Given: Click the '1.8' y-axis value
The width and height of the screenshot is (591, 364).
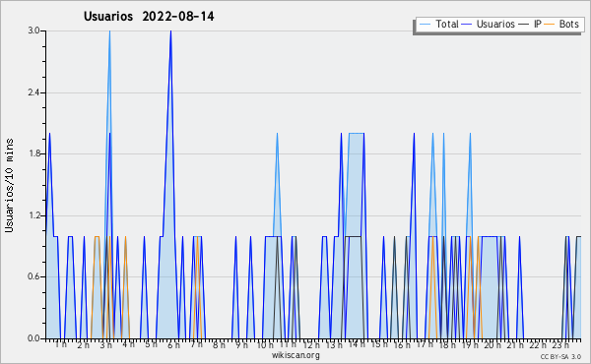Looking at the screenshot, I should point(33,153).
